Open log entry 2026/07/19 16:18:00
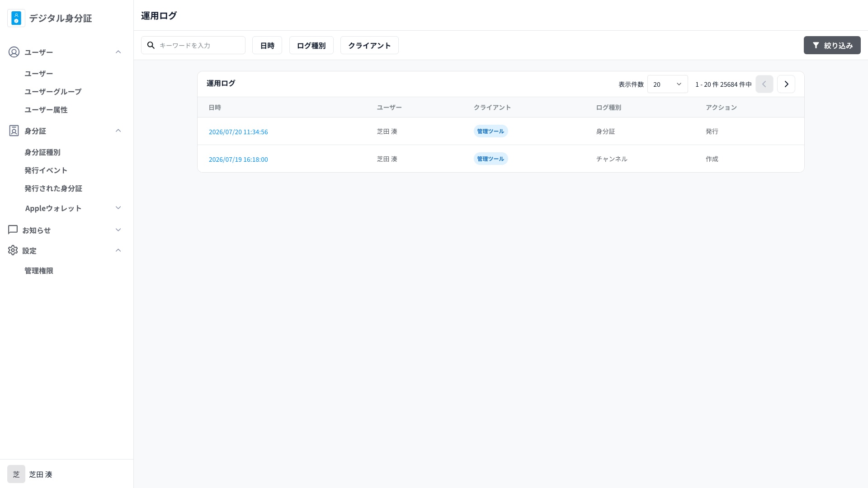Viewport: 868px width, 488px height. point(238,160)
